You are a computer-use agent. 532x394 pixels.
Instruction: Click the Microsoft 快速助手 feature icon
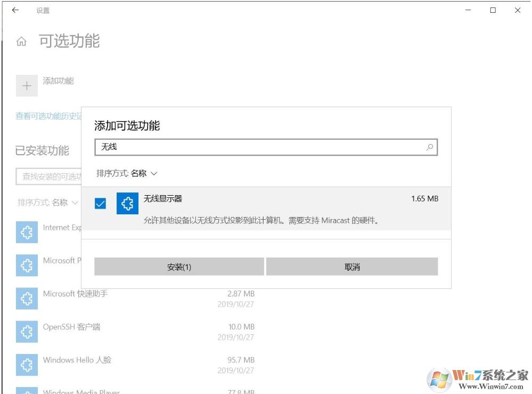tap(27, 299)
